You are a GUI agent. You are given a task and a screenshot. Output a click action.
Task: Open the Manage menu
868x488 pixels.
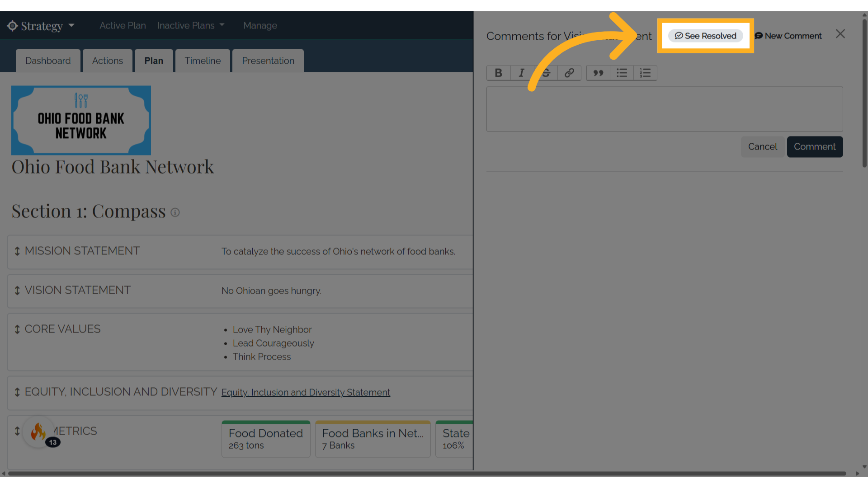click(x=260, y=26)
